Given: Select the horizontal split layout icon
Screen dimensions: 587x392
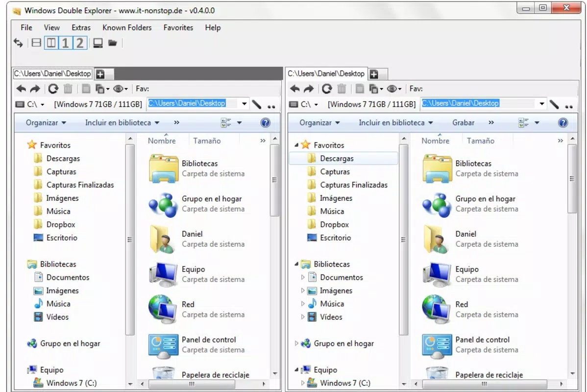Looking at the screenshot, I should pyautogui.click(x=36, y=43).
